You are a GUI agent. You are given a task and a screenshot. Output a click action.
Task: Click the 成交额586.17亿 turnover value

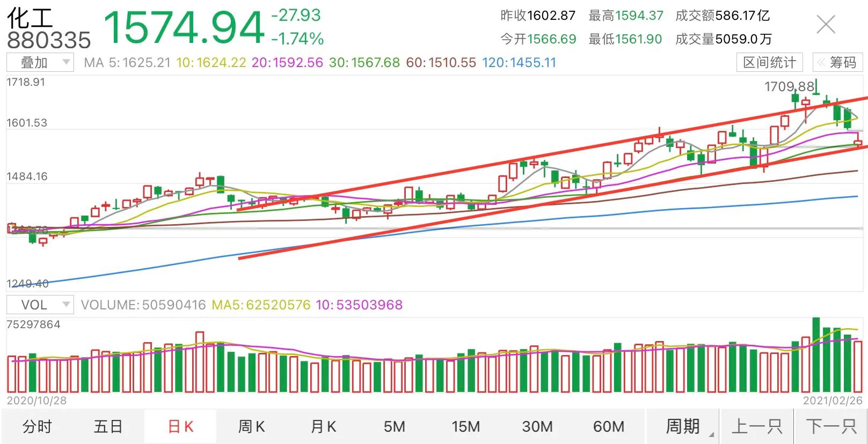coord(723,16)
